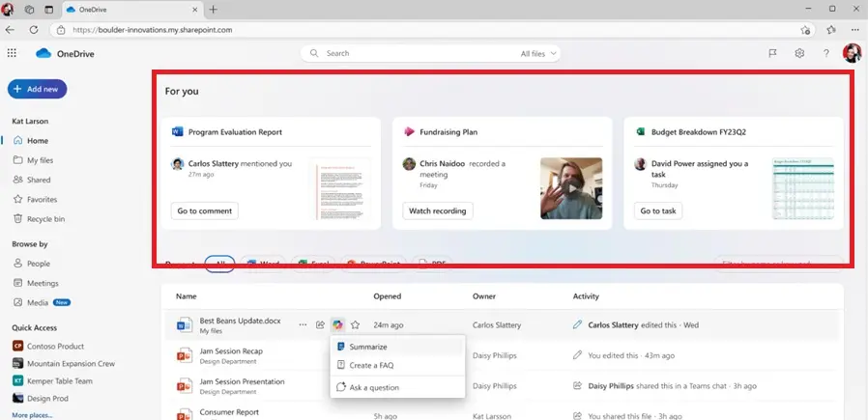Open the Consumer Report file

click(229, 412)
